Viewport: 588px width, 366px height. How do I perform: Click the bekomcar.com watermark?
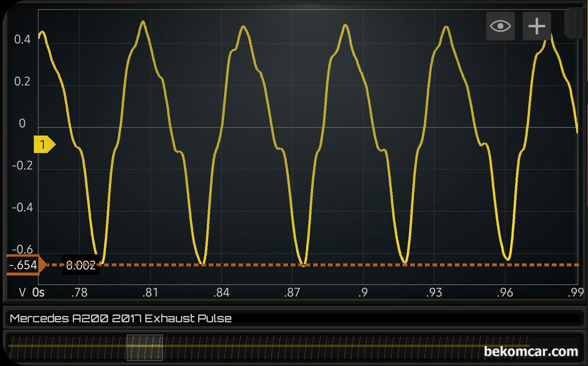click(x=531, y=351)
